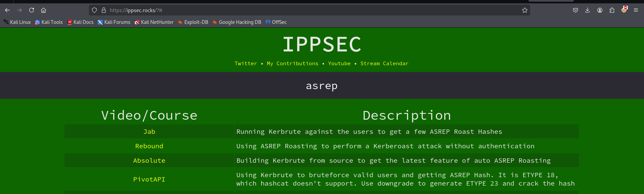The width and height of the screenshot is (644, 194).
Task: Open the Extensions puzzle icon
Action: click(612, 10)
